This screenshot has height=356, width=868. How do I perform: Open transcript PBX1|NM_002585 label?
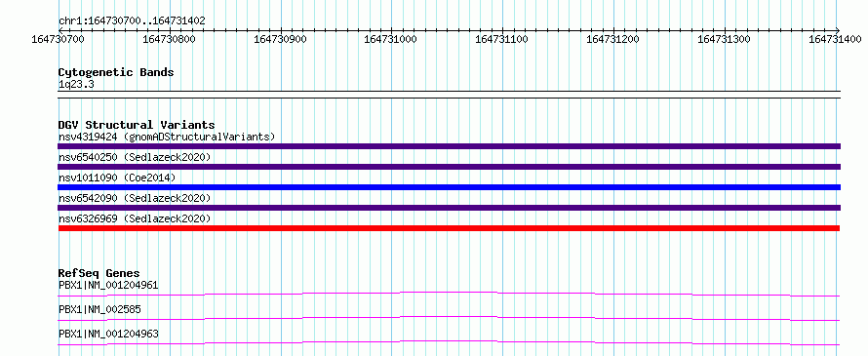tap(99, 309)
